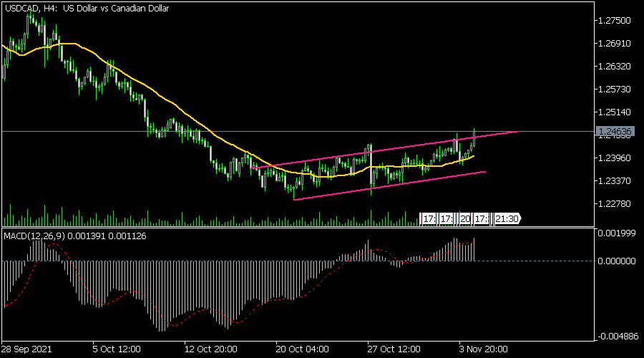
Task: Click the 3 Nov 20:00 time label
Action: [483, 350]
